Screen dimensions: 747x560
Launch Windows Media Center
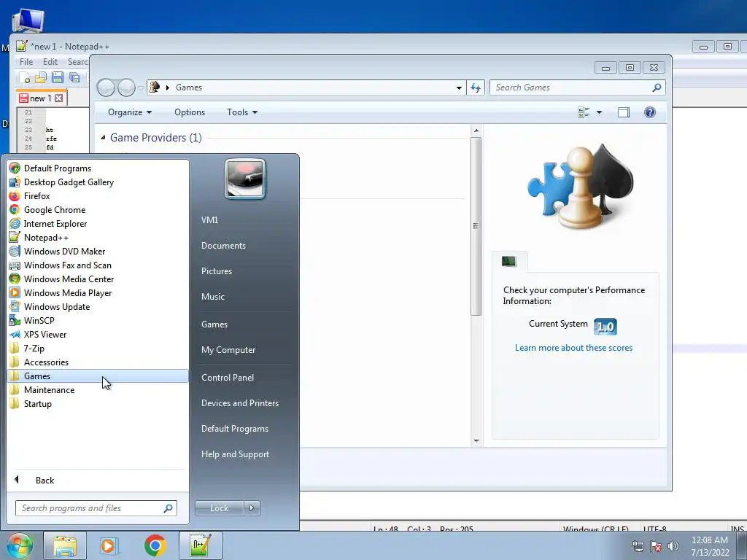point(98,279)
